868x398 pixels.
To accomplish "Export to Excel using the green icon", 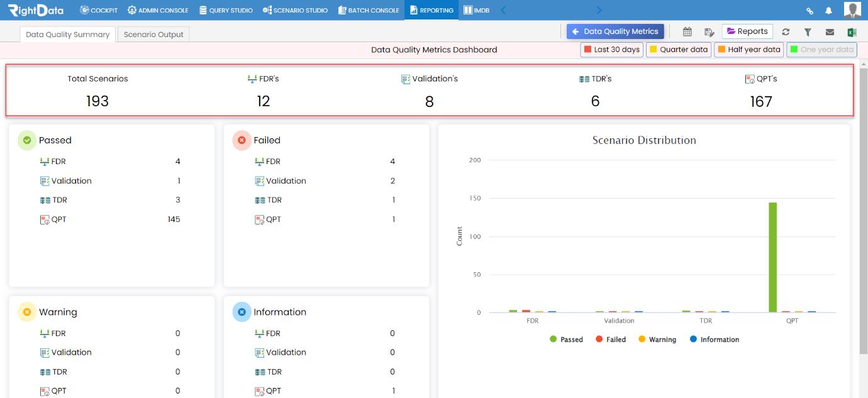I will click(x=852, y=32).
